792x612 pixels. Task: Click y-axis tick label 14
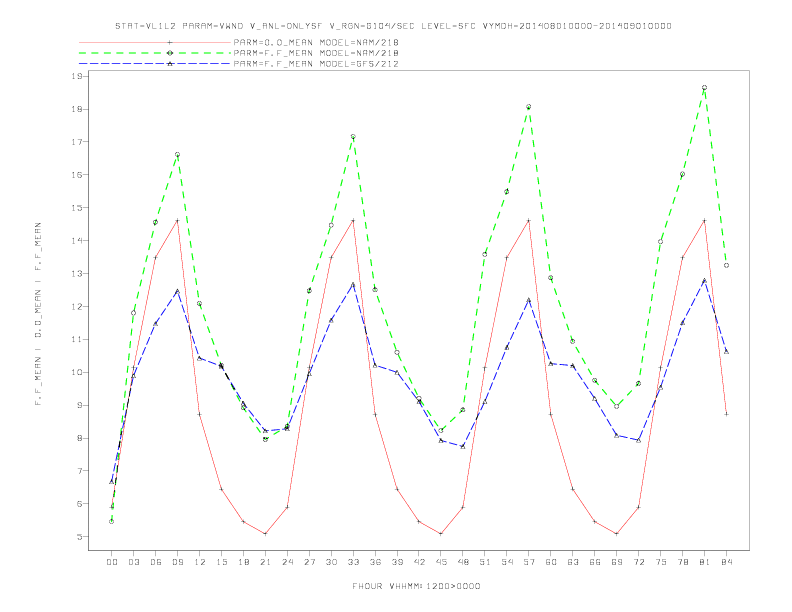coord(77,241)
